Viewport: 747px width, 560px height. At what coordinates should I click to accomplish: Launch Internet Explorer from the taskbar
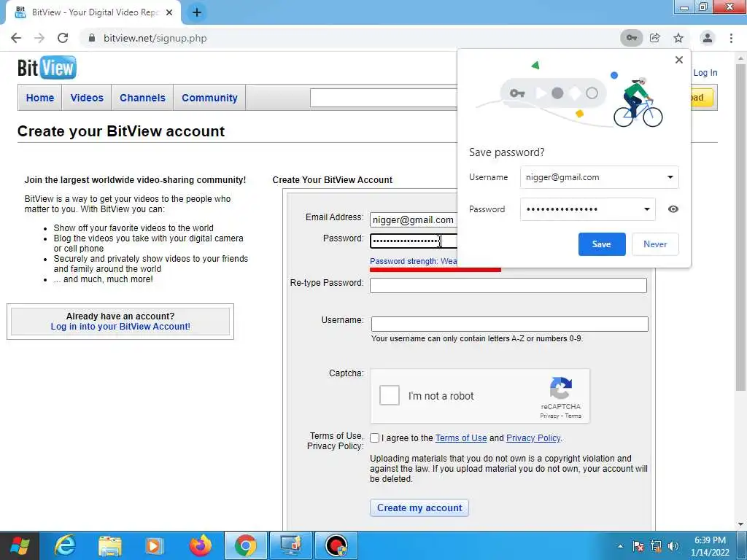65,545
